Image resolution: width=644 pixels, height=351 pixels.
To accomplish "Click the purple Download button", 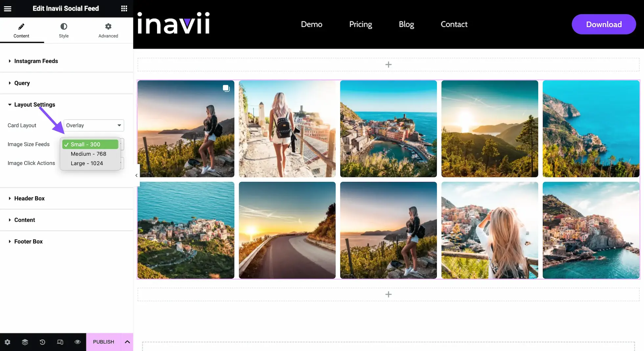I will coord(604,24).
